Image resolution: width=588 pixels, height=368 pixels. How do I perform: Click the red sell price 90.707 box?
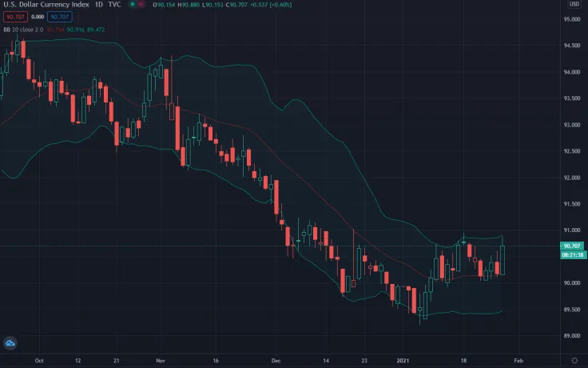click(14, 17)
